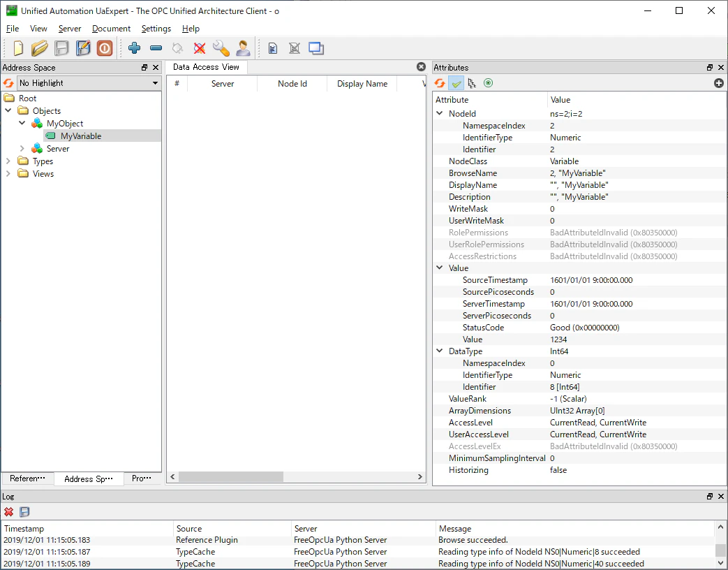This screenshot has height=570, width=728.
Task: Expand the Types folder
Action: pyautogui.click(x=8, y=161)
